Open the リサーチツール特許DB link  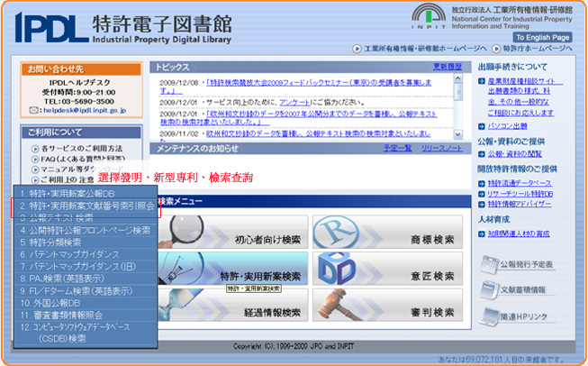click(520, 194)
